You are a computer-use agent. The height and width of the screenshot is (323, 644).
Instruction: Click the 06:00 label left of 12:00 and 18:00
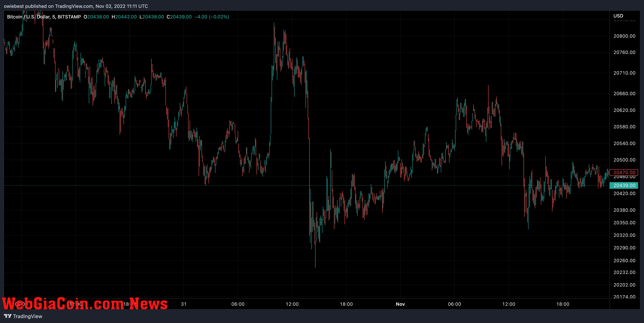tap(238, 304)
